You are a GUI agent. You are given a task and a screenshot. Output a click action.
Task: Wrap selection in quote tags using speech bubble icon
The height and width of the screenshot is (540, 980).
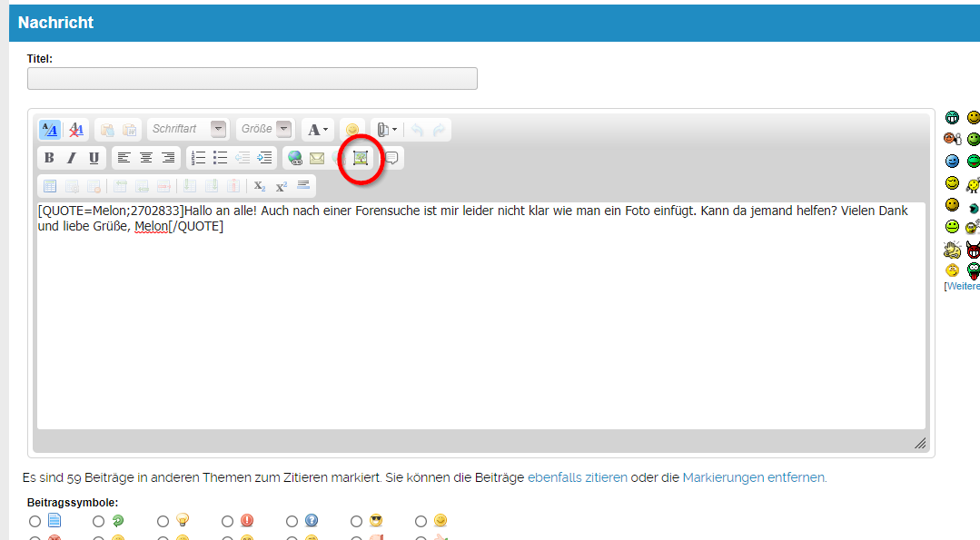pos(391,158)
